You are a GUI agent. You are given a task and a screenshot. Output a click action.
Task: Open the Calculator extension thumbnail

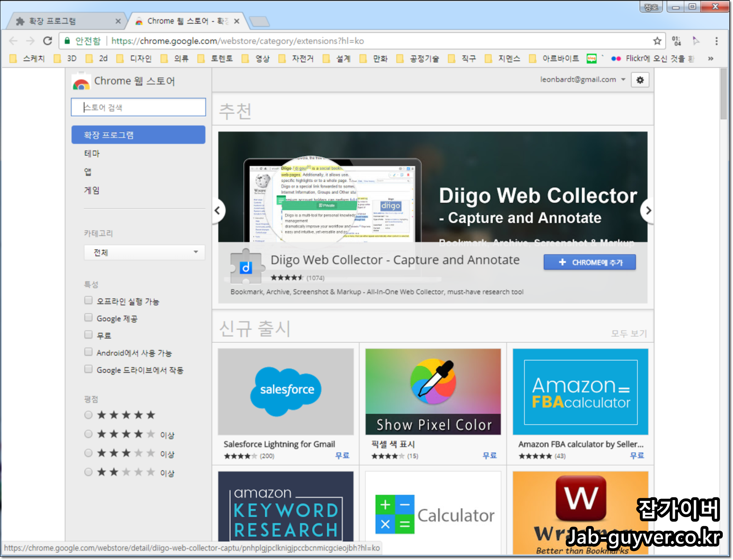[x=433, y=513]
